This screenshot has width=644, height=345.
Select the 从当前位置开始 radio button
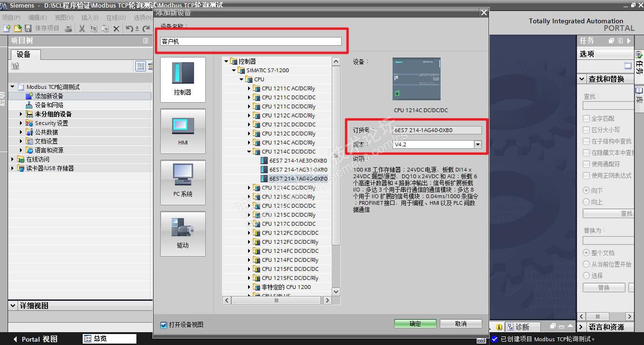click(586, 264)
